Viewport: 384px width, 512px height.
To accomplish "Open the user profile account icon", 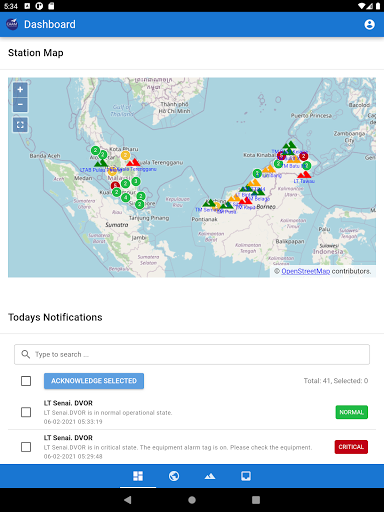I will coord(369,24).
